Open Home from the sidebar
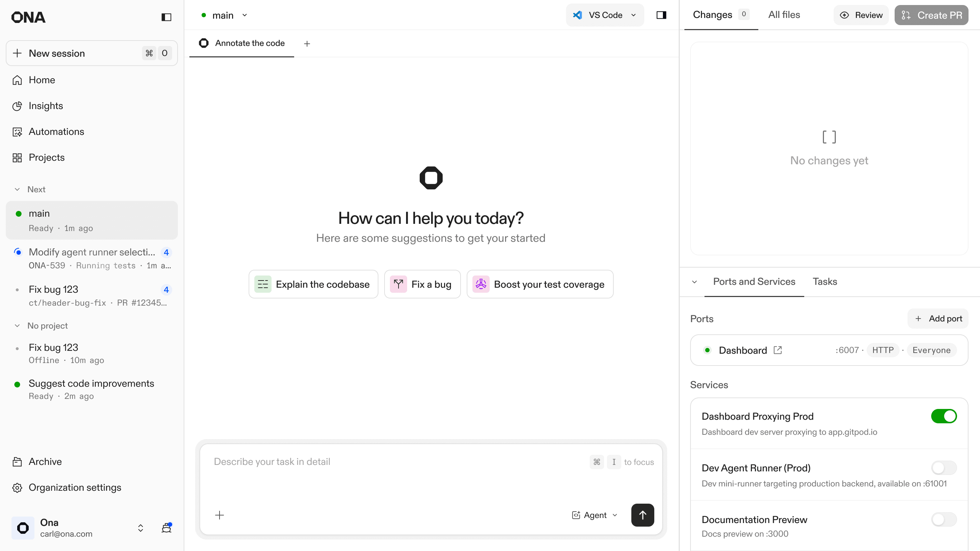980x551 pixels. (x=42, y=80)
